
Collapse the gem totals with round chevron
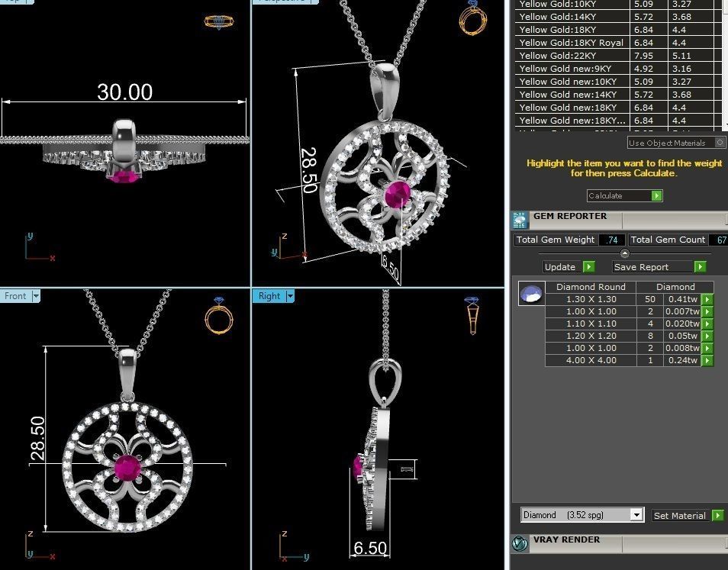coord(624,253)
